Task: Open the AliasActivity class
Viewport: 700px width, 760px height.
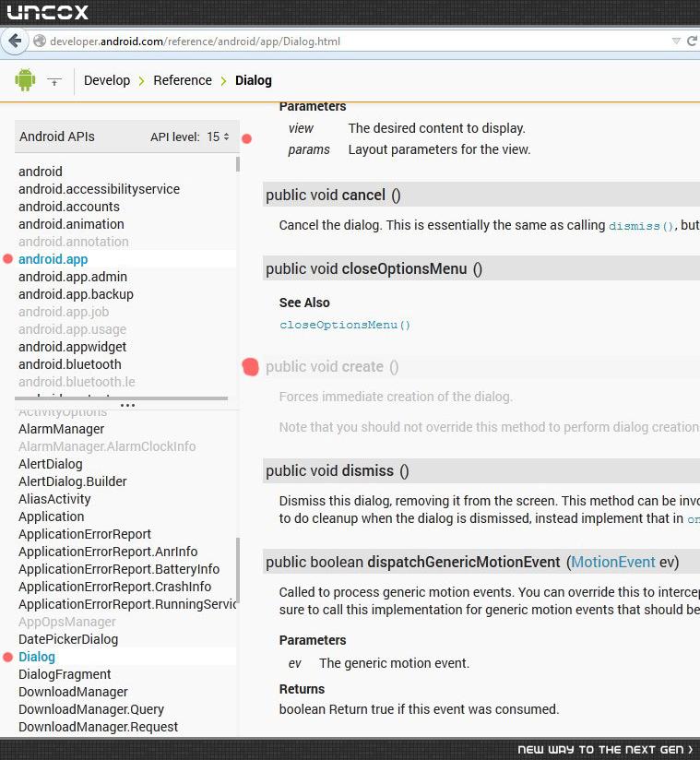Action: pyautogui.click(x=54, y=499)
